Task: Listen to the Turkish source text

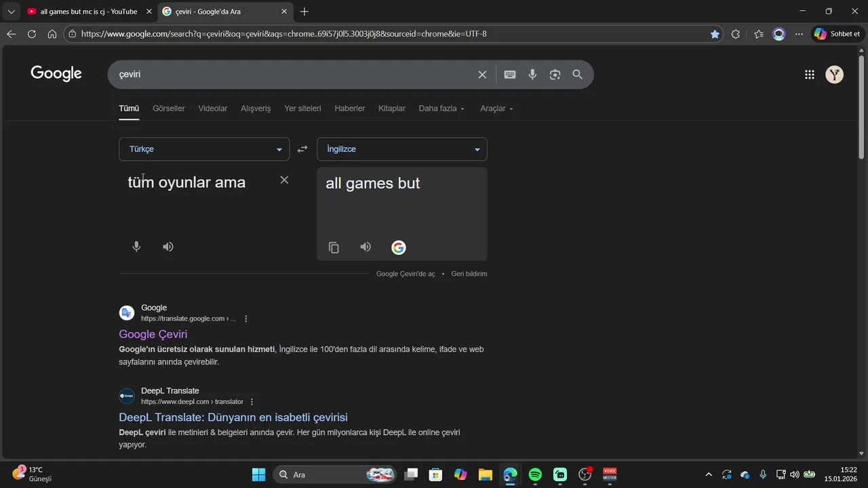Action: coord(168,247)
